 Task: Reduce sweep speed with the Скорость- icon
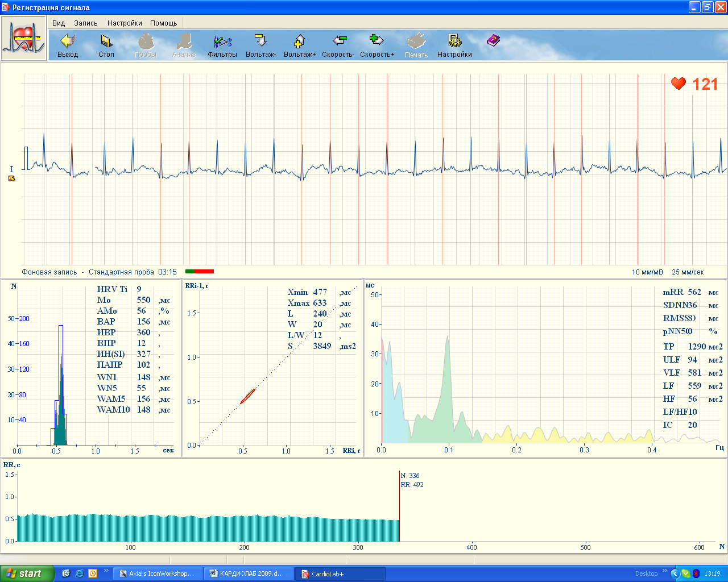[338, 45]
